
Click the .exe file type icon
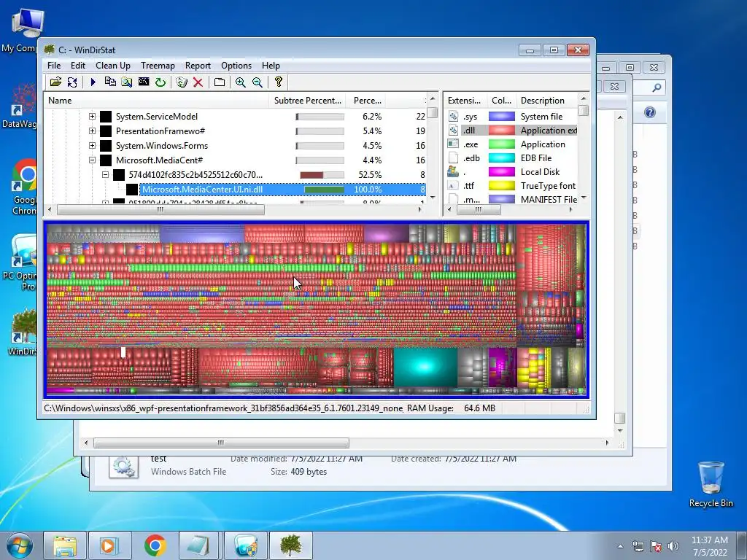(453, 144)
